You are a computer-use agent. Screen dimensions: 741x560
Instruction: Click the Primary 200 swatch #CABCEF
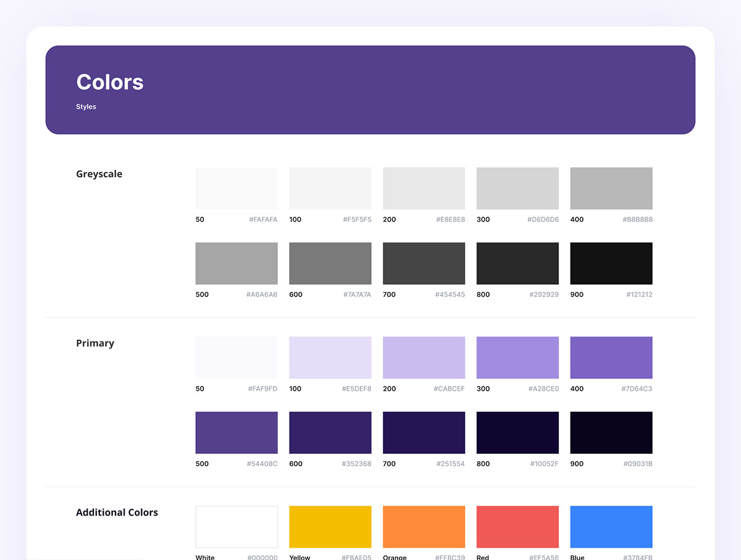[x=424, y=357]
